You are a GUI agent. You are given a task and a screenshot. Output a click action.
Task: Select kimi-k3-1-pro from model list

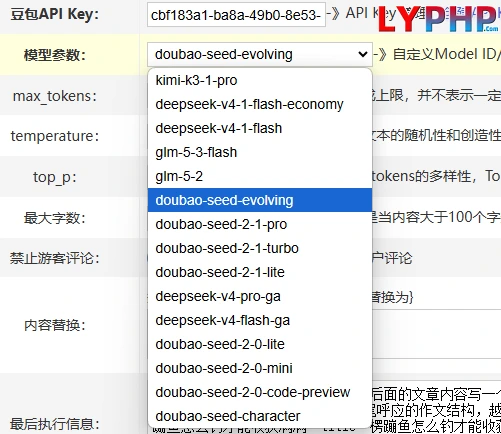pos(260,80)
